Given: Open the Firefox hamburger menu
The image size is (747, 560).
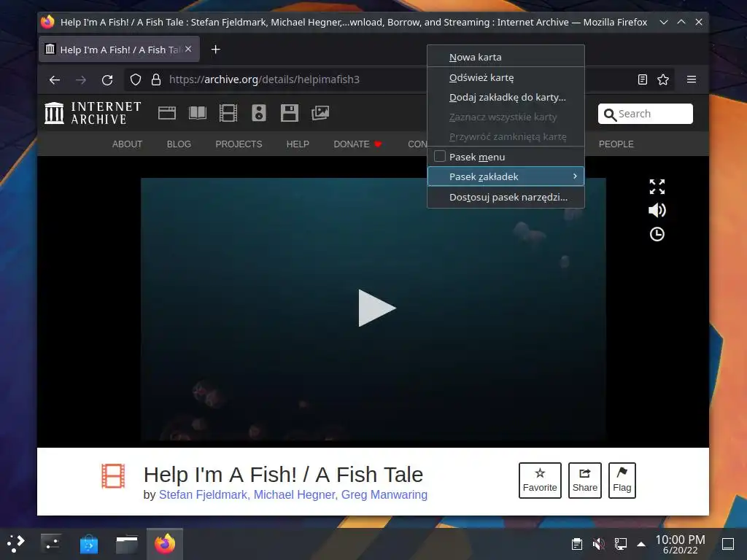Looking at the screenshot, I should 692,79.
